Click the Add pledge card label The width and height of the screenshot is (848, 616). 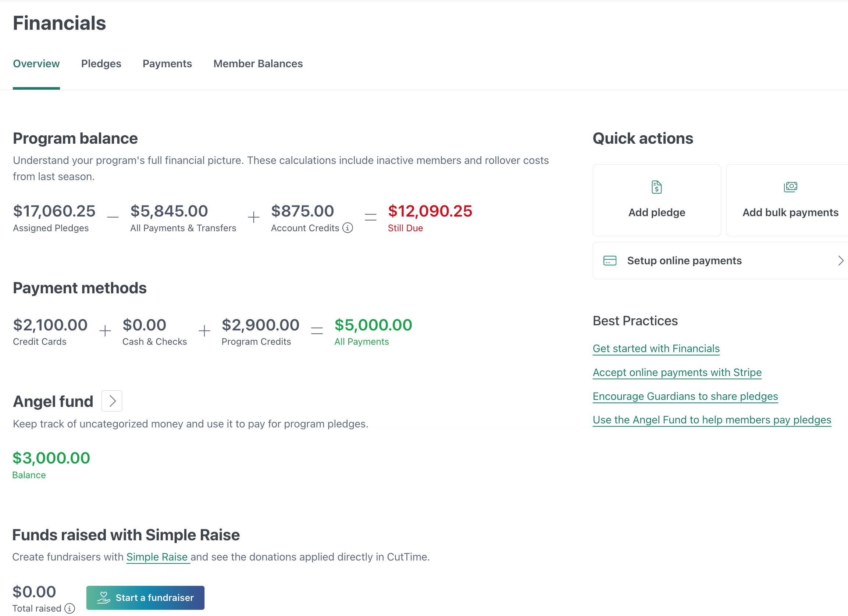(x=656, y=212)
